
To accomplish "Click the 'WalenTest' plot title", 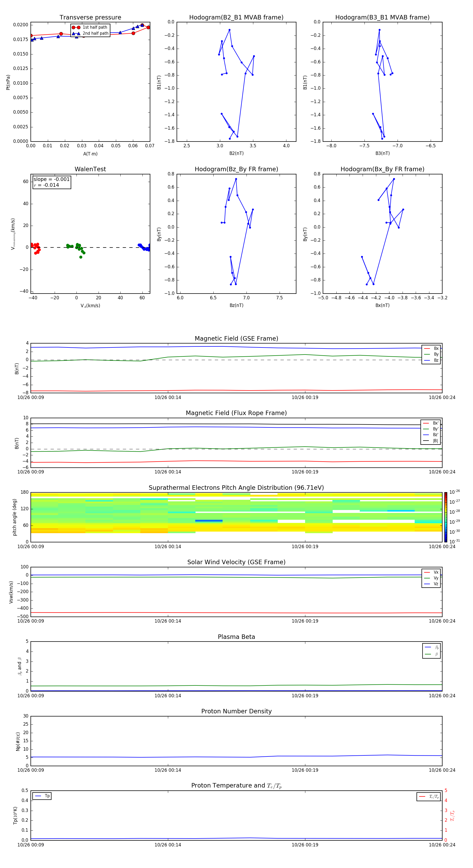I will click(90, 169).
